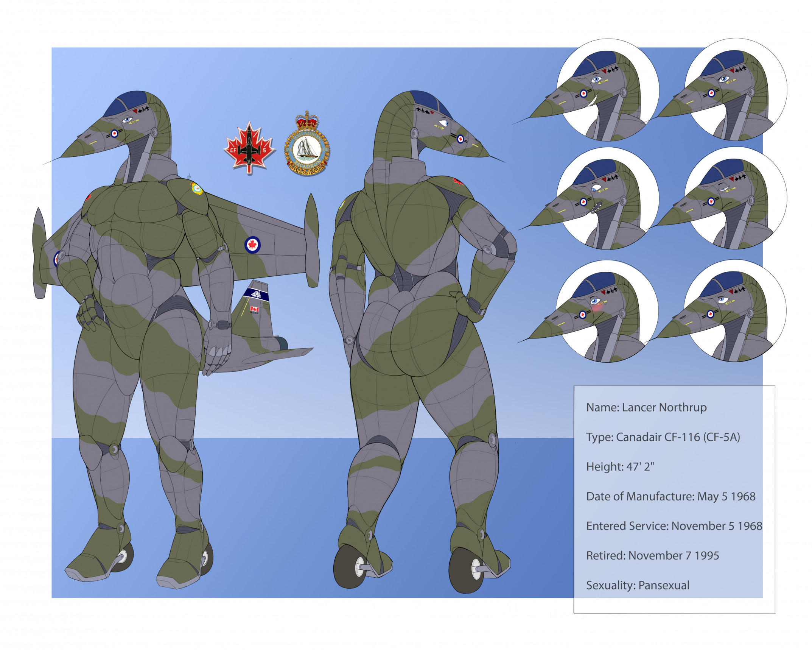Click the 'Retired: November 7 1995' line
Image resolution: width=812 pixels, height=650 pixels.
point(652,555)
